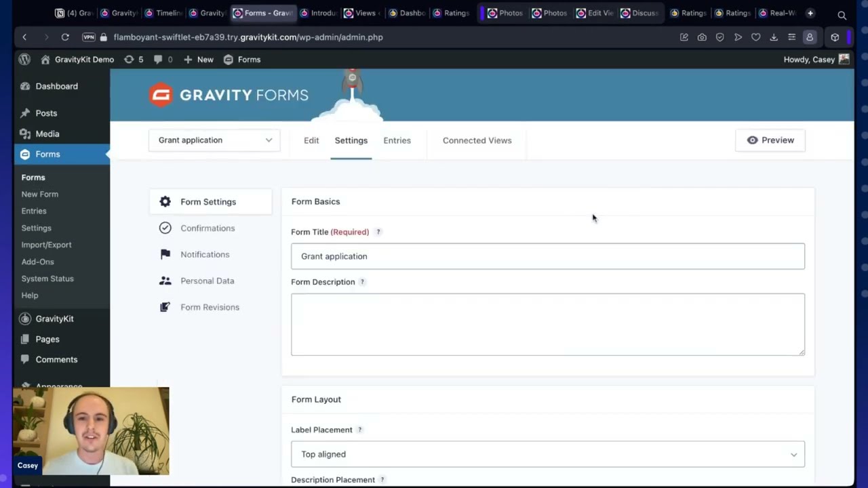Click help icon next to Form Title
The height and width of the screenshot is (488, 868).
click(x=378, y=232)
